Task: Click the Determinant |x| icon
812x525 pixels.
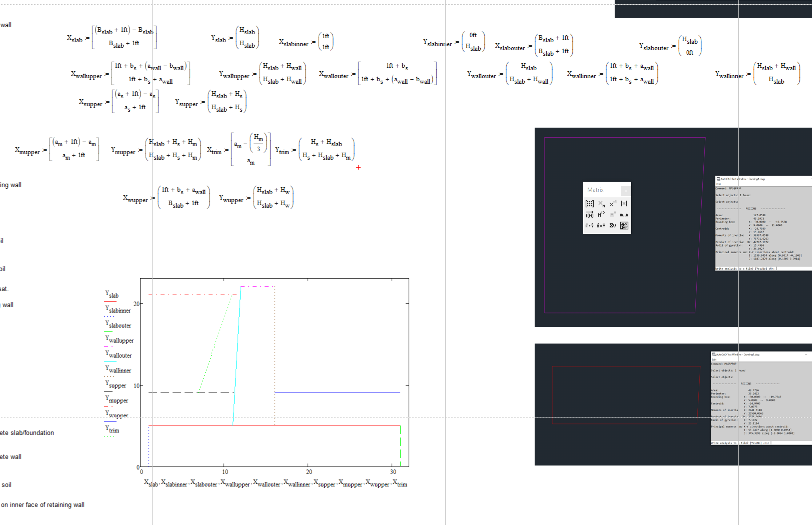Action: pos(624,204)
